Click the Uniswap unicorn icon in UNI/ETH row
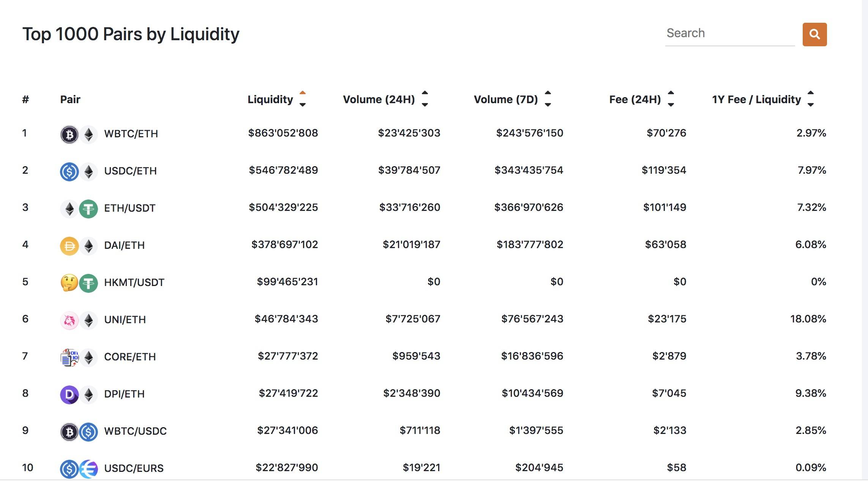Screen dimensions: 868x481 click(69, 320)
